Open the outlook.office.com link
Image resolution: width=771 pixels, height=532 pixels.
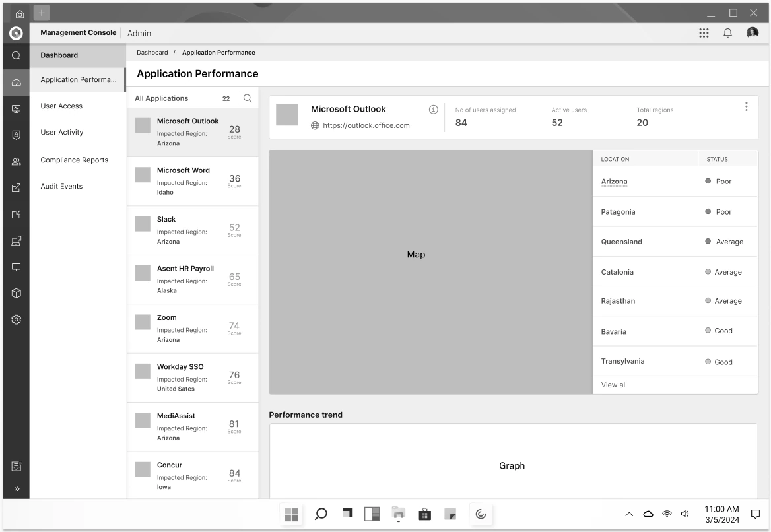pyautogui.click(x=366, y=126)
